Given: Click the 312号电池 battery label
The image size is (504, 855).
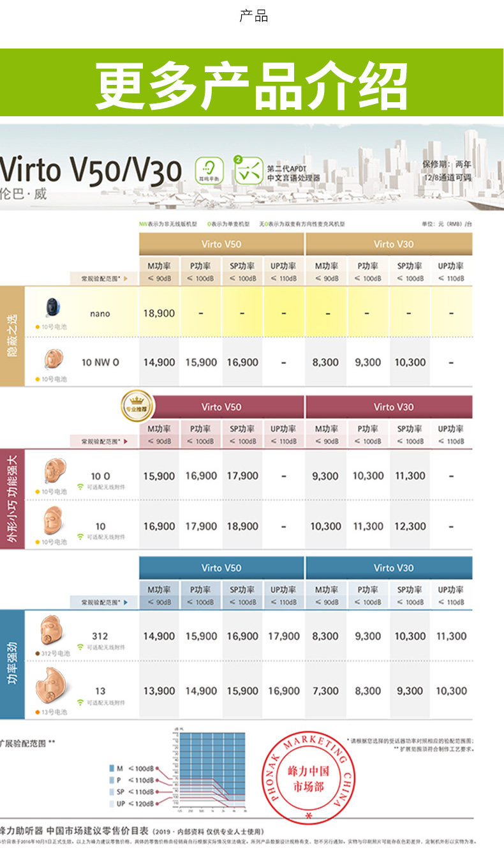Looking at the screenshot, I should 53,653.
